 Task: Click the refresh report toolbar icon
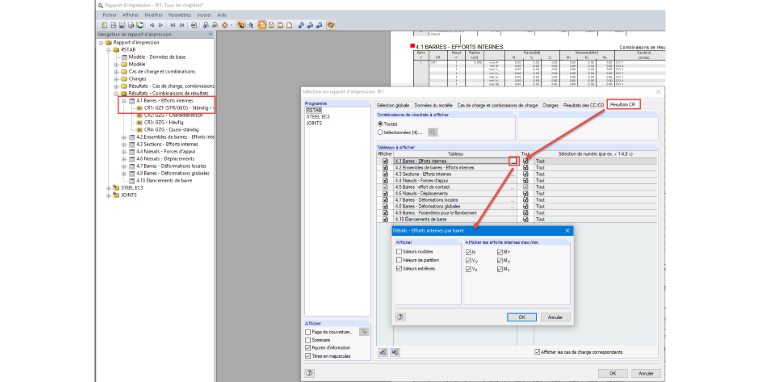[140, 25]
